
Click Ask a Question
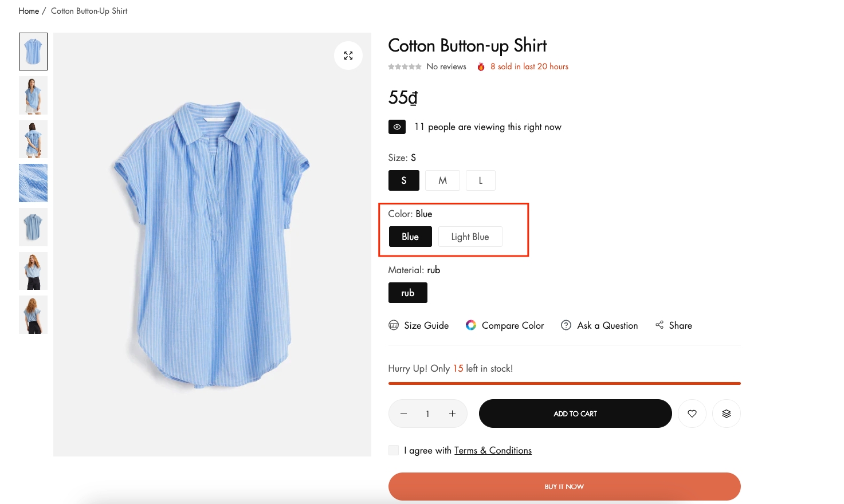(599, 325)
